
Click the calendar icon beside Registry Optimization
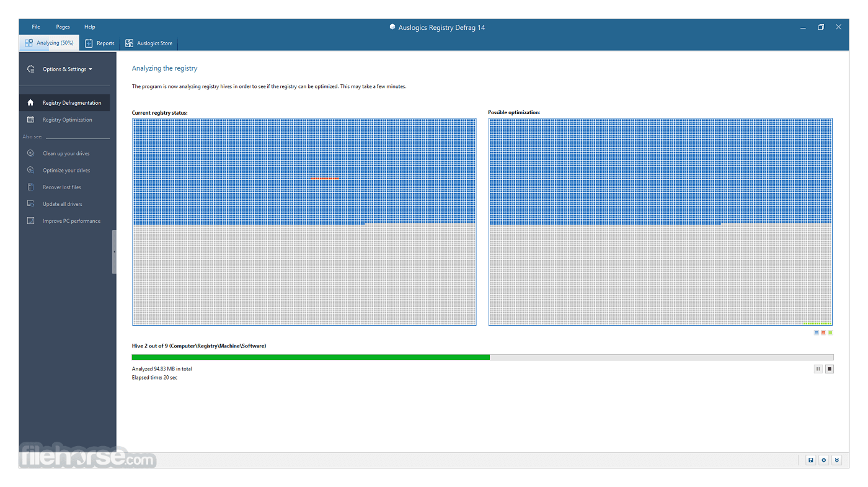tap(30, 120)
